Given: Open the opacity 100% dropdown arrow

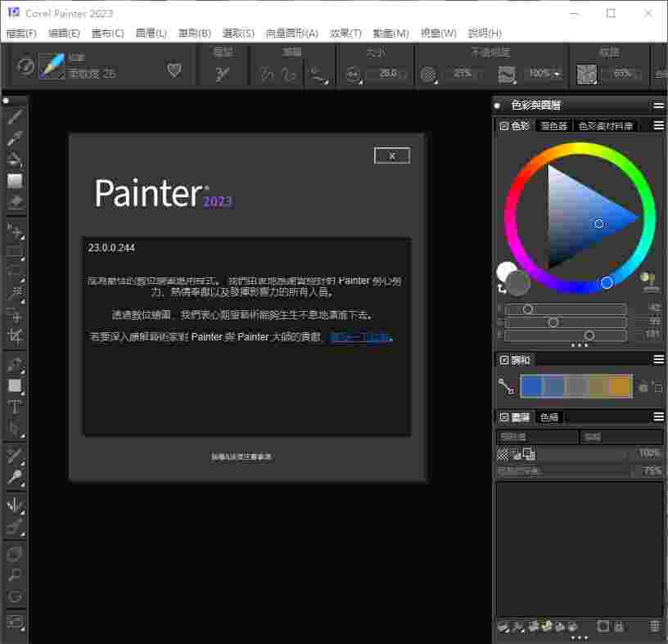Looking at the screenshot, I should click(x=557, y=74).
